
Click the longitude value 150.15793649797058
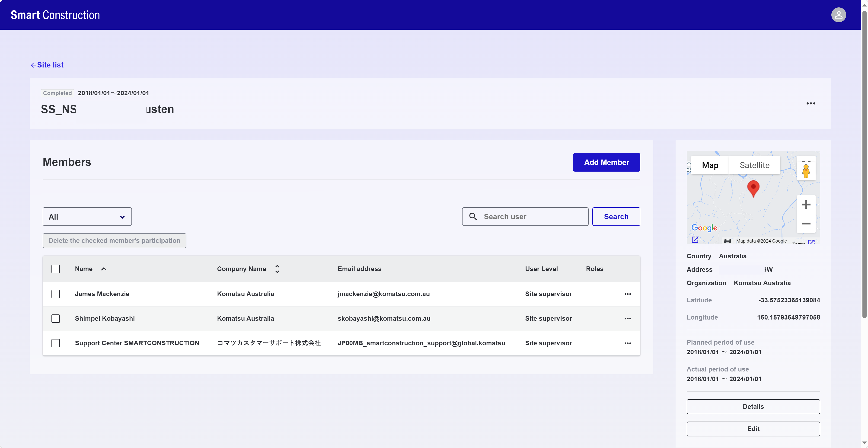pyautogui.click(x=788, y=317)
